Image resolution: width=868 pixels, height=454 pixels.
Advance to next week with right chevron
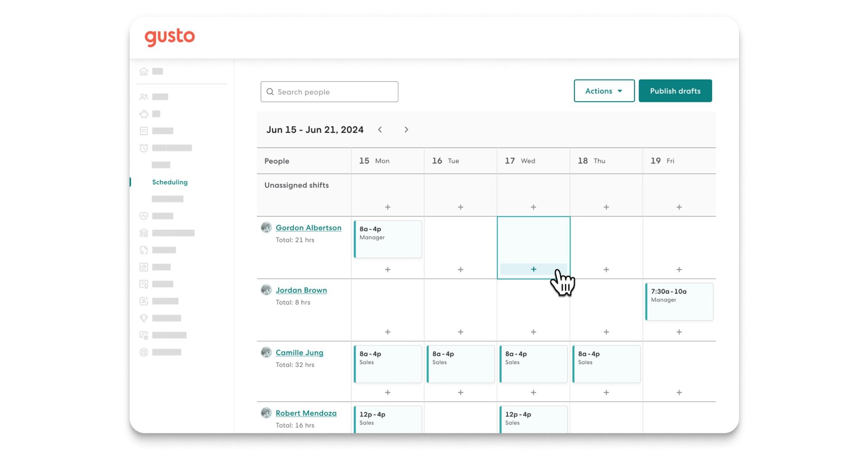tap(406, 130)
